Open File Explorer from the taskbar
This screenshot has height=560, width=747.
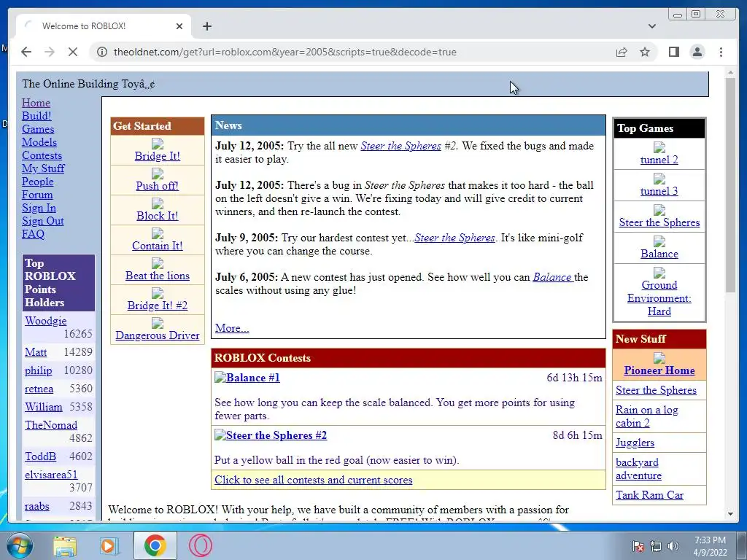point(65,545)
